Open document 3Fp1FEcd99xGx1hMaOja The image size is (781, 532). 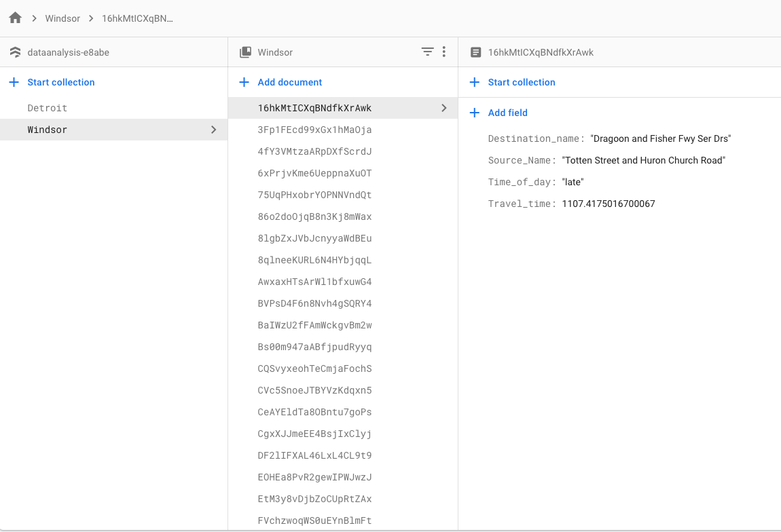tap(314, 130)
